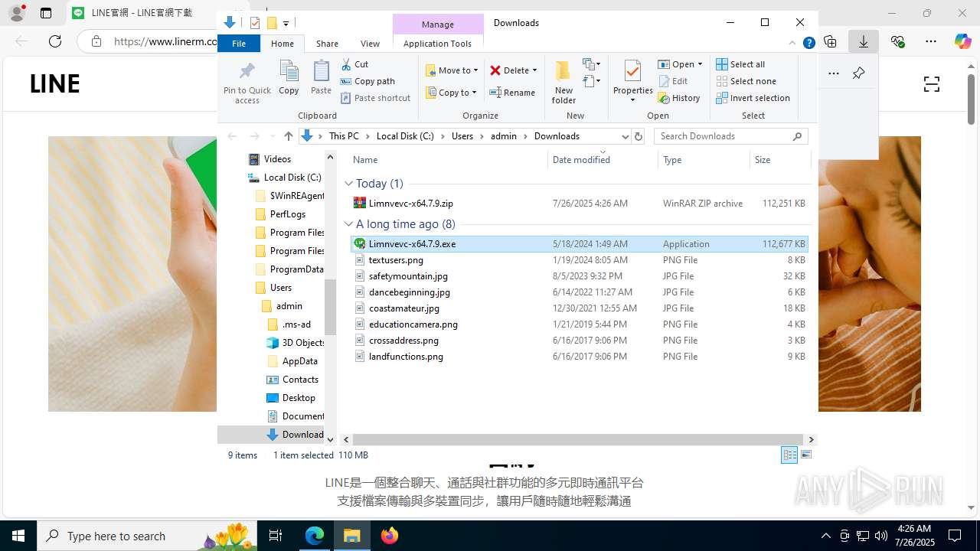Image resolution: width=980 pixels, height=551 pixels.
Task: Open address bar history dropdown
Action: coord(625,136)
